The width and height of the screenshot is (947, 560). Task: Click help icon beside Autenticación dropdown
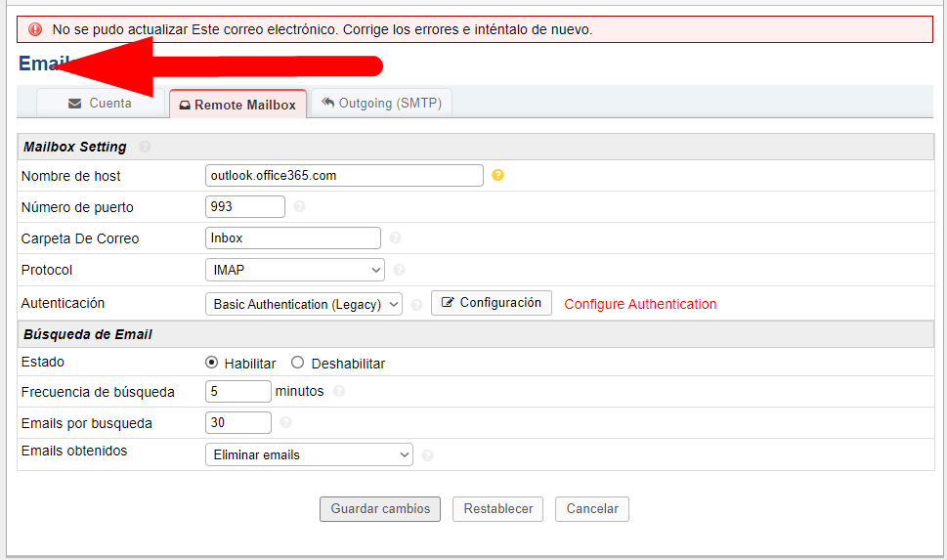(416, 305)
